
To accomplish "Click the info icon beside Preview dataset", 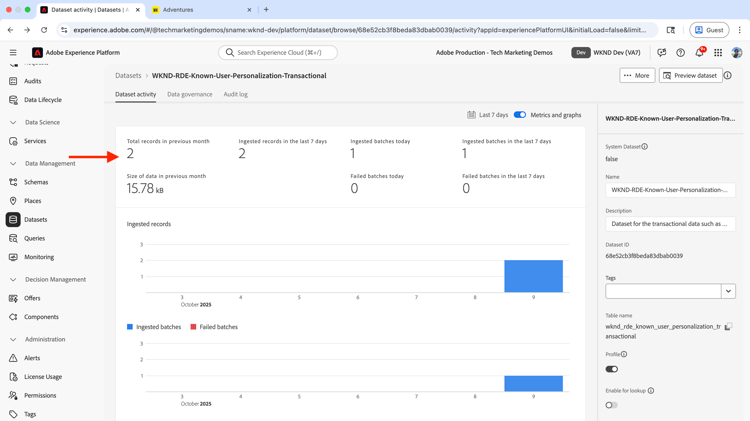I will click(728, 75).
